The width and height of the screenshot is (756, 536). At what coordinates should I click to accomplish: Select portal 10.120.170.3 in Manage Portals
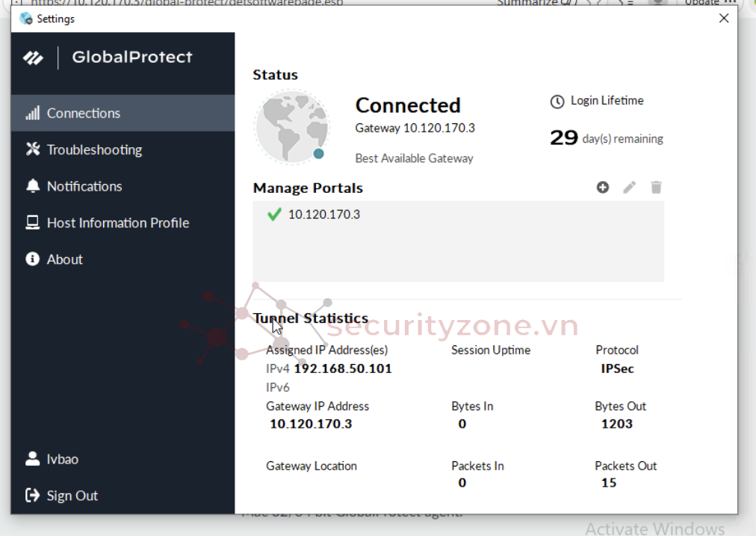coord(324,215)
